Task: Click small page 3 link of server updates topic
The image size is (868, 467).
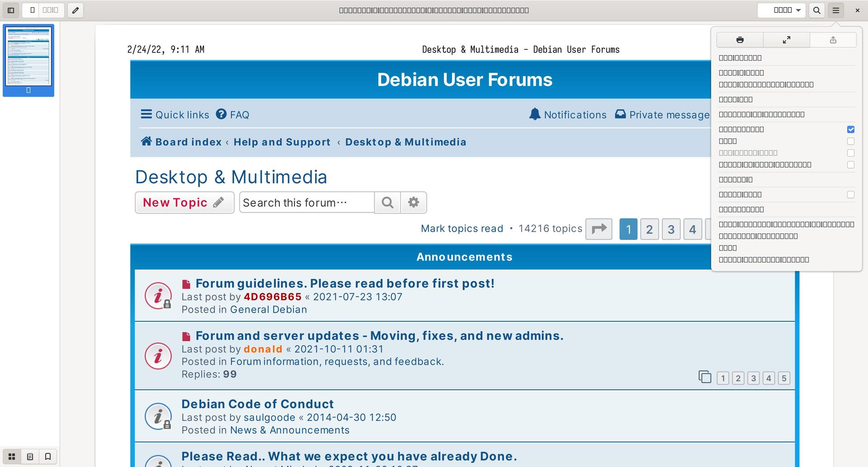Action: (x=753, y=378)
